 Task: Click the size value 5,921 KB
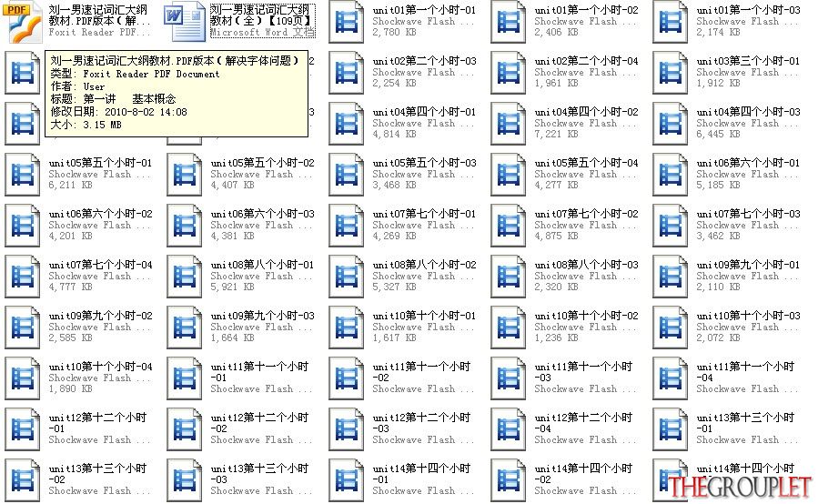[x=233, y=287]
